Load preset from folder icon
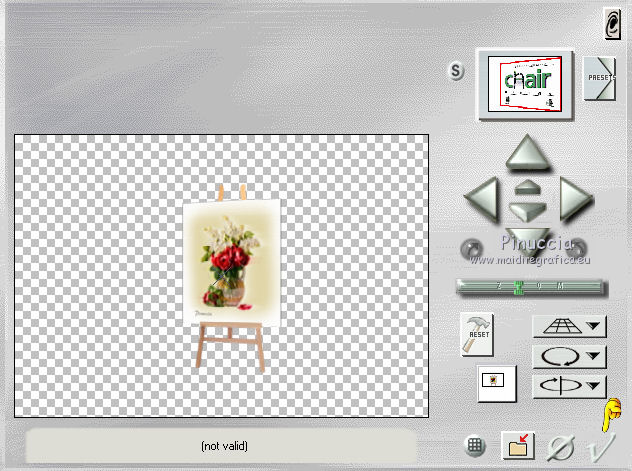 point(518,446)
